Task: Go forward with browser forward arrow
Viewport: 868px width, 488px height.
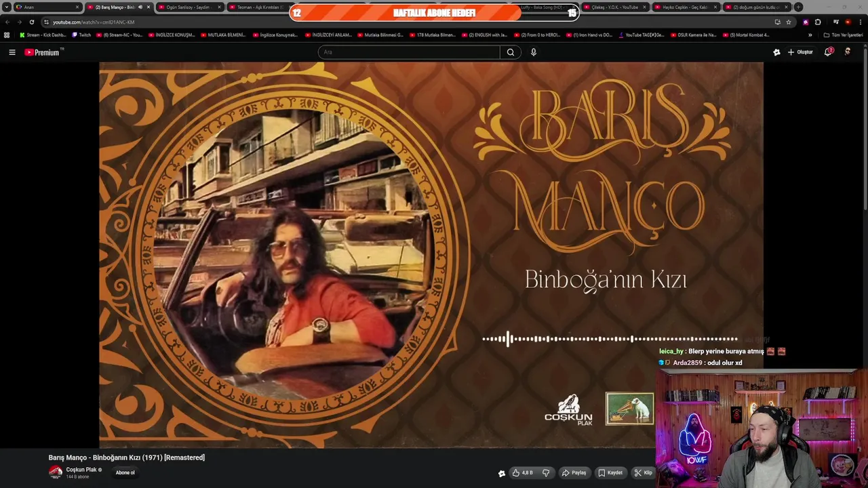Action: tap(19, 22)
